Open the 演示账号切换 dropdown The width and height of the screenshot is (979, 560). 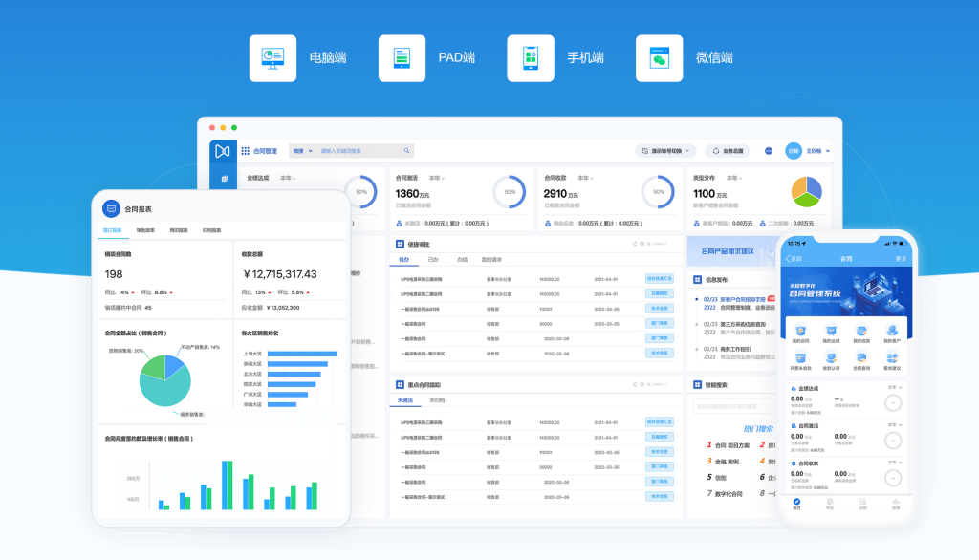[665, 151]
